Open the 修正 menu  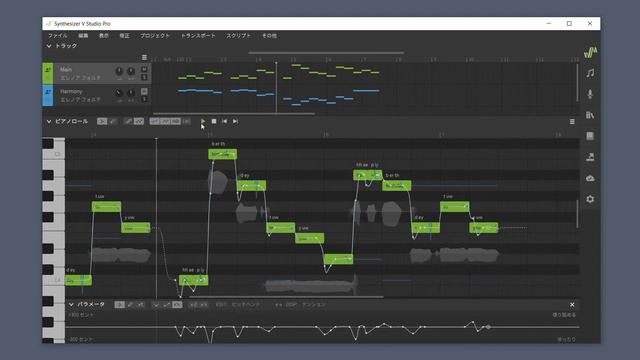pyautogui.click(x=124, y=36)
